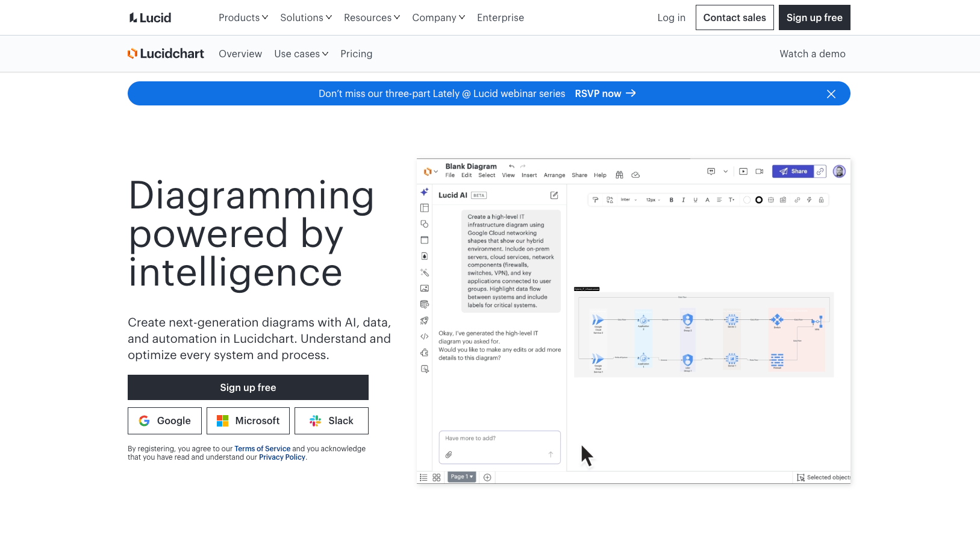
Task: Click RSVP now in the banner
Action: pos(605,93)
